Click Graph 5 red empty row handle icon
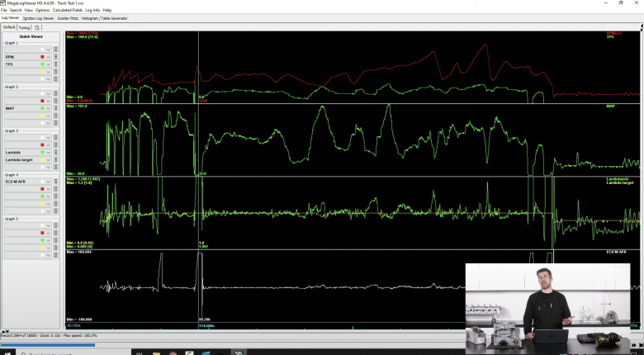Image resolution: width=644 pixels, height=355 pixels. (55, 233)
